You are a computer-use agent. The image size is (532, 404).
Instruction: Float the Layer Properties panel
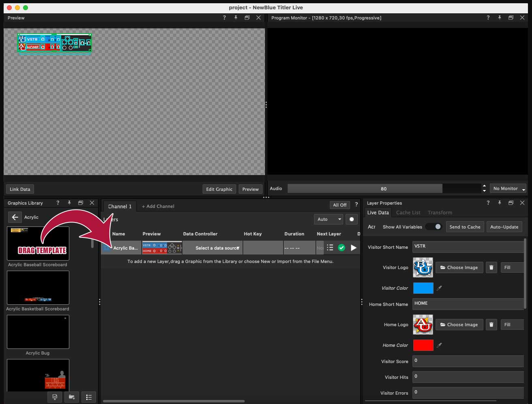511,203
